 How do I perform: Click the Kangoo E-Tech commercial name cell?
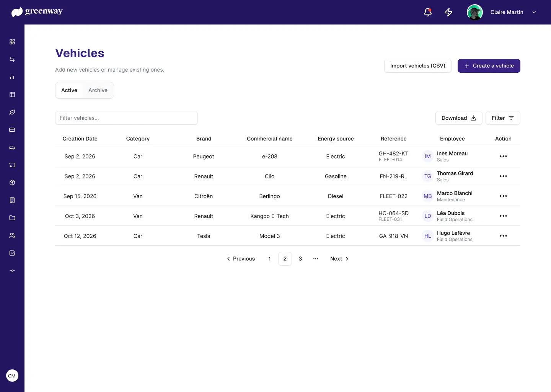[x=270, y=216]
